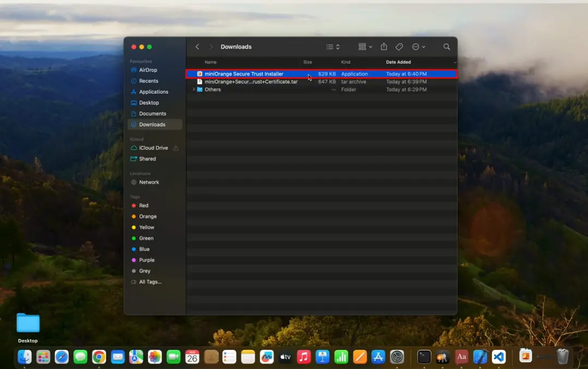588x369 pixels.
Task: Open Keychain Access from the Dock
Action: pos(443,357)
